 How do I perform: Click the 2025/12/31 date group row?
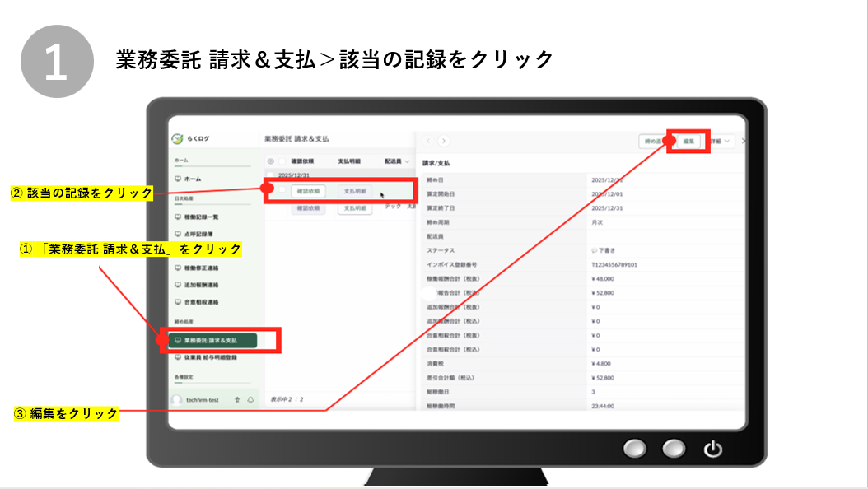(292, 175)
